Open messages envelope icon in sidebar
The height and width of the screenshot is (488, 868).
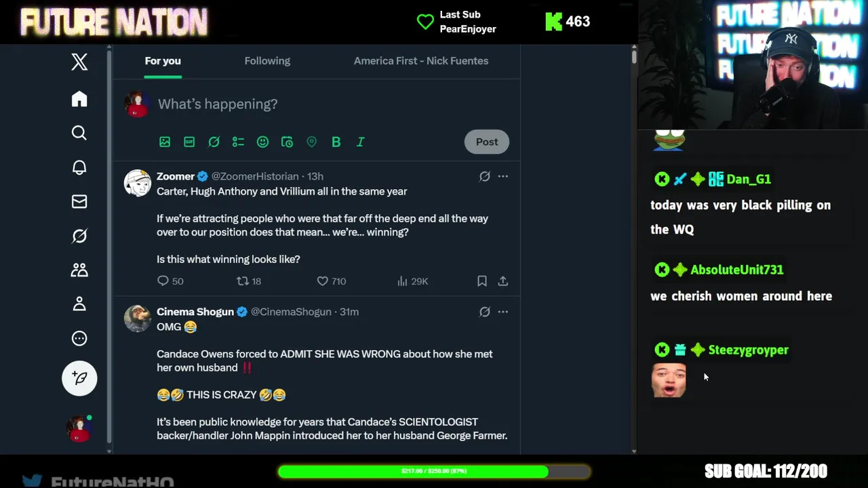(x=79, y=201)
